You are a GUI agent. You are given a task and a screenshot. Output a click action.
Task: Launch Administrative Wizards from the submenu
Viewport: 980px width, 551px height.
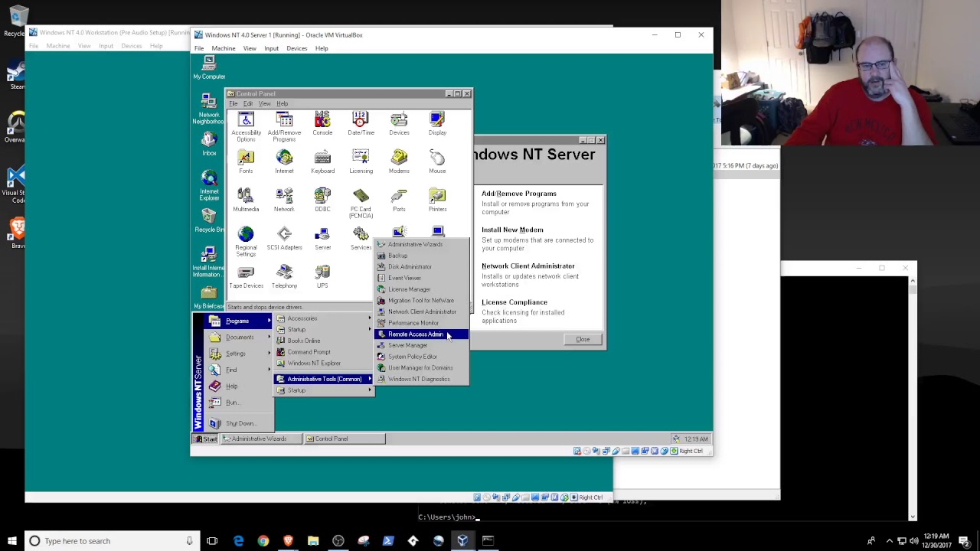(x=420, y=244)
